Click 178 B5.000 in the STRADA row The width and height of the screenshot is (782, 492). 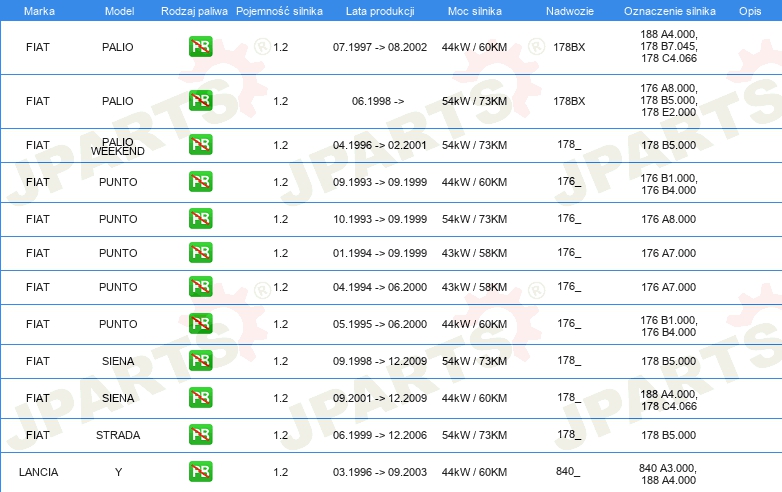point(669,435)
